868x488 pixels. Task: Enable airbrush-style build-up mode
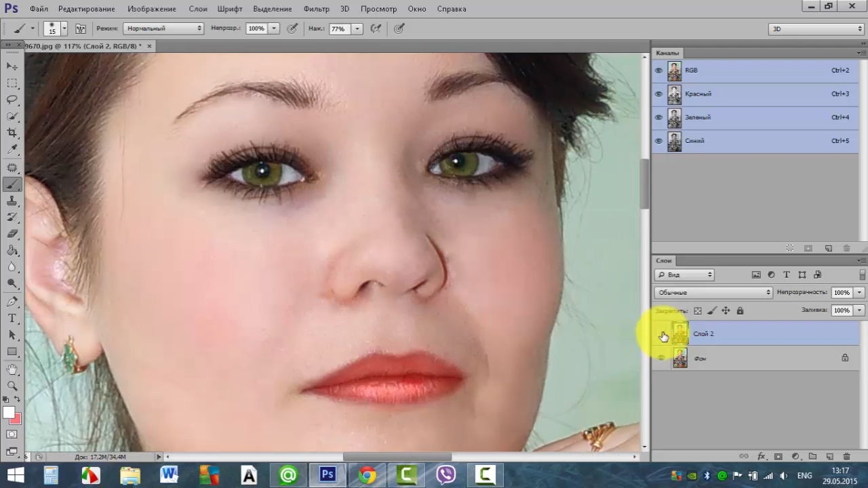click(x=375, y=28)
